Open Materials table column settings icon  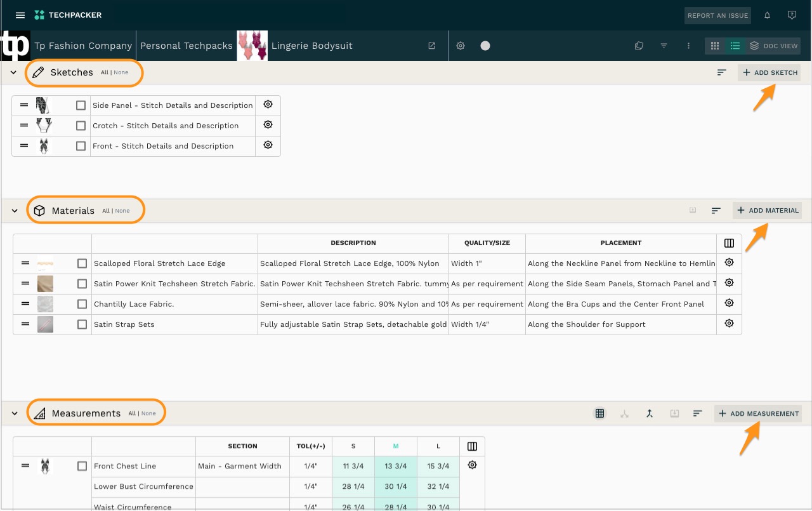[x=729, y=243]
